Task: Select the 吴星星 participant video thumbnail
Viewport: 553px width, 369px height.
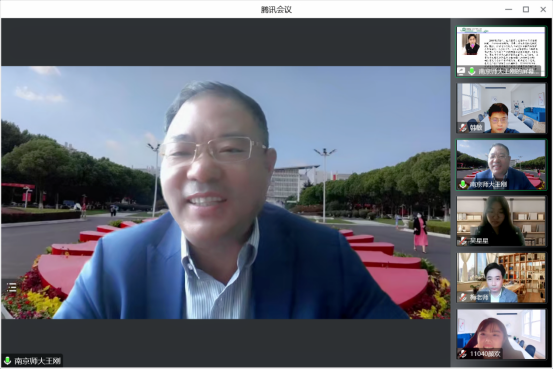Action: point(501,221)
